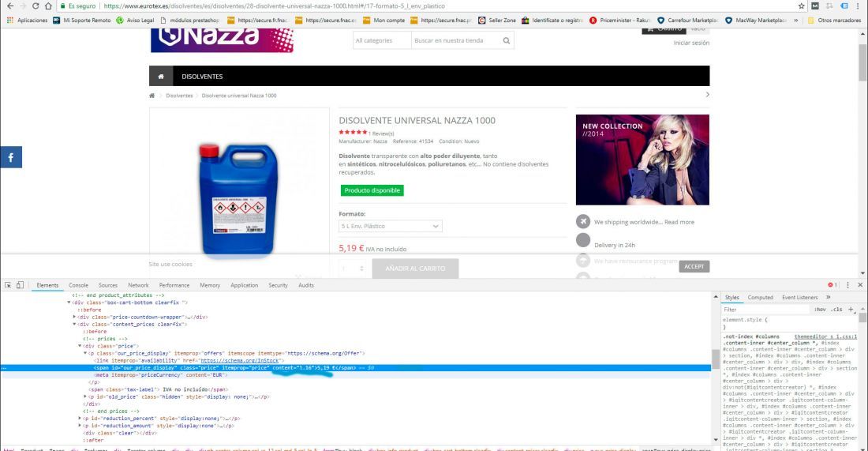The width and height of the screenshot is (868, 451).
Task: Click DevTools red error counter
Action: tap(832, 285)
